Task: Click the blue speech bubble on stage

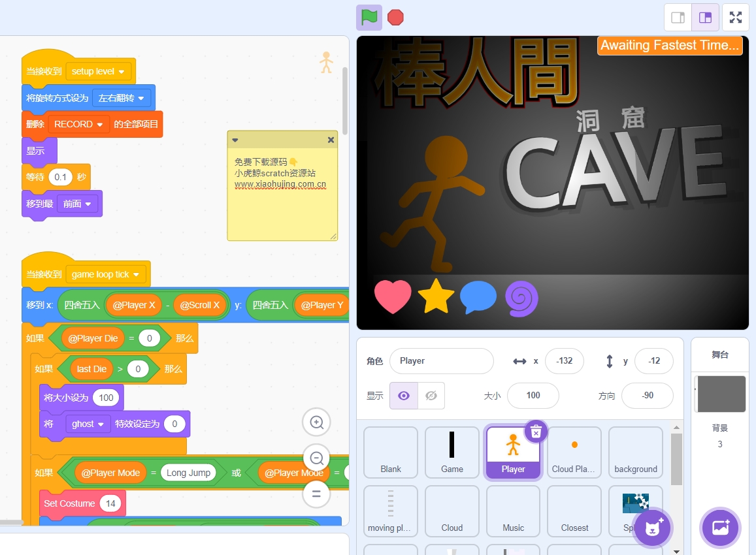Action: tap(478, 297)
